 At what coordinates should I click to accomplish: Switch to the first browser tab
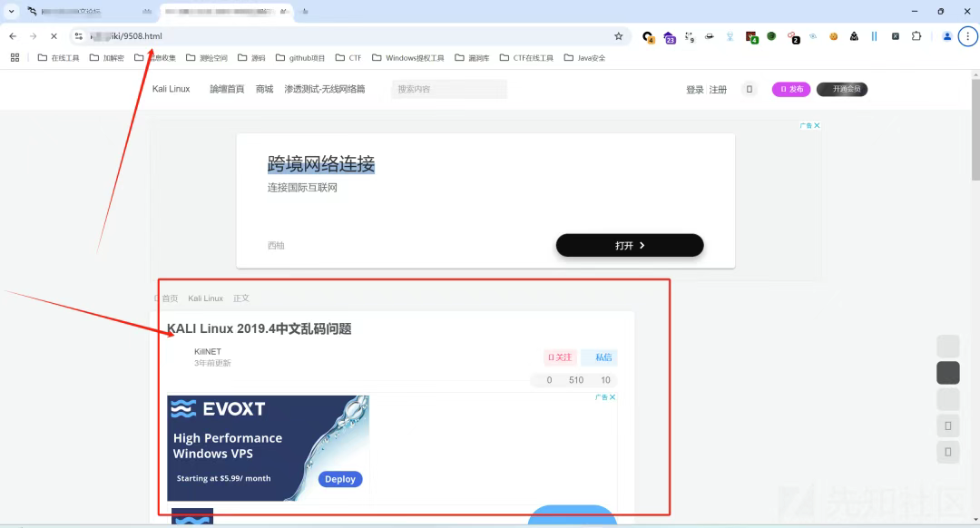(89, 11)
